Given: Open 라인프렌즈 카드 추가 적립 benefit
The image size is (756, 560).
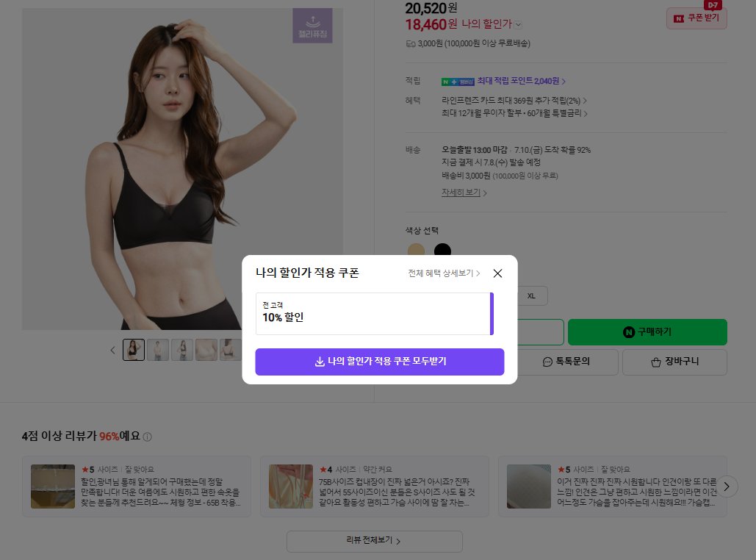Looking at the screenshot, I should (514, 101).
